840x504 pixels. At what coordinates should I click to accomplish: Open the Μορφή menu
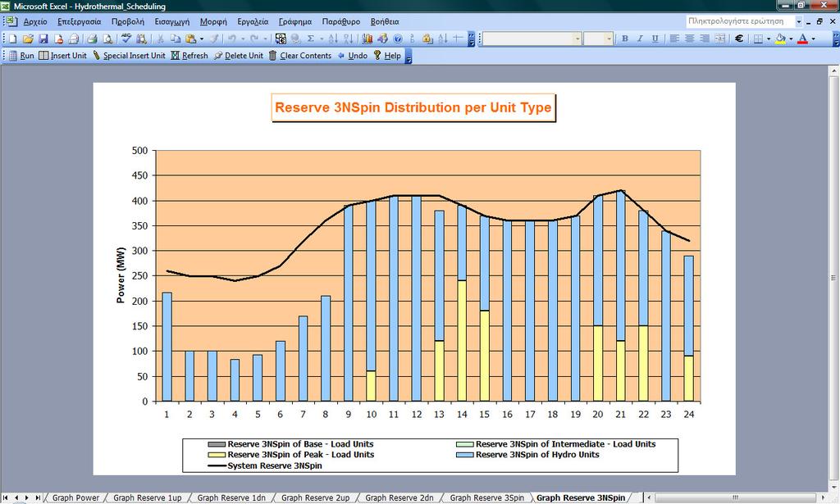tap(213, 22)
